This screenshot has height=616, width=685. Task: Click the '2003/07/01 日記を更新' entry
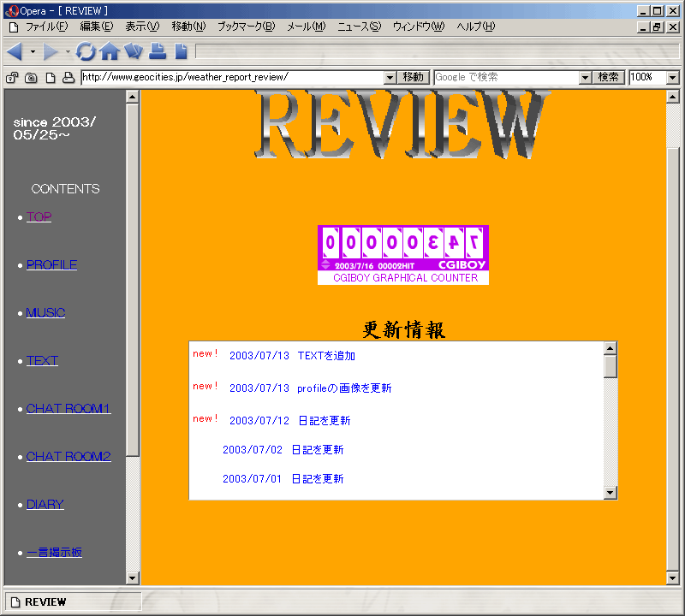click(283, 479)
